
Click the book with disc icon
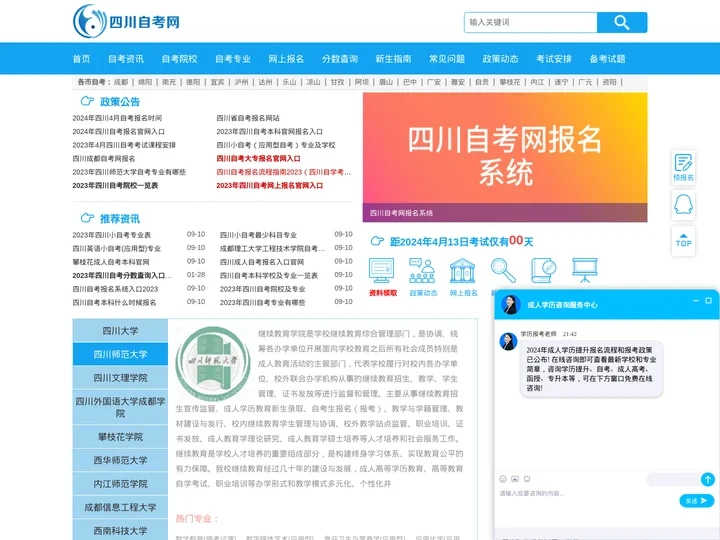tap(544, 270)
